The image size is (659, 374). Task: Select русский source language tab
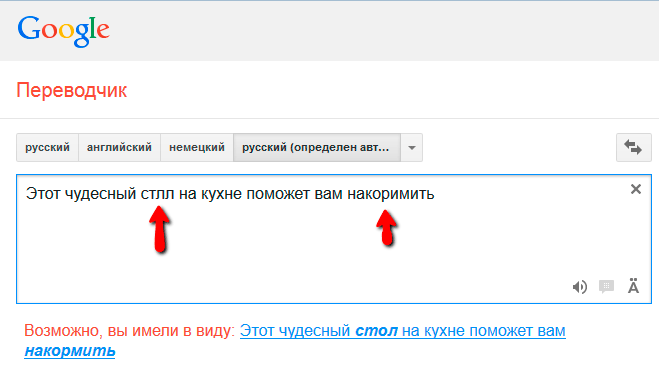[x=47, y=147]
